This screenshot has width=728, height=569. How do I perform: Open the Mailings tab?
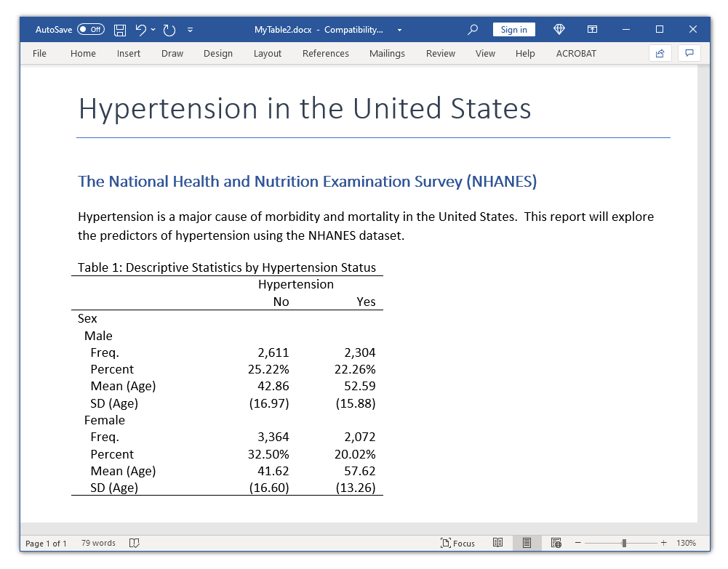click(387, 53)
